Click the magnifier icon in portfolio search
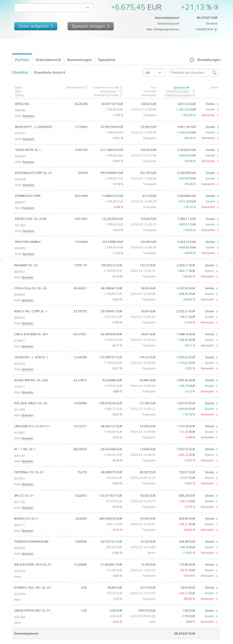The height and width of the screenshot is (644, 233). tap(214, 73)
